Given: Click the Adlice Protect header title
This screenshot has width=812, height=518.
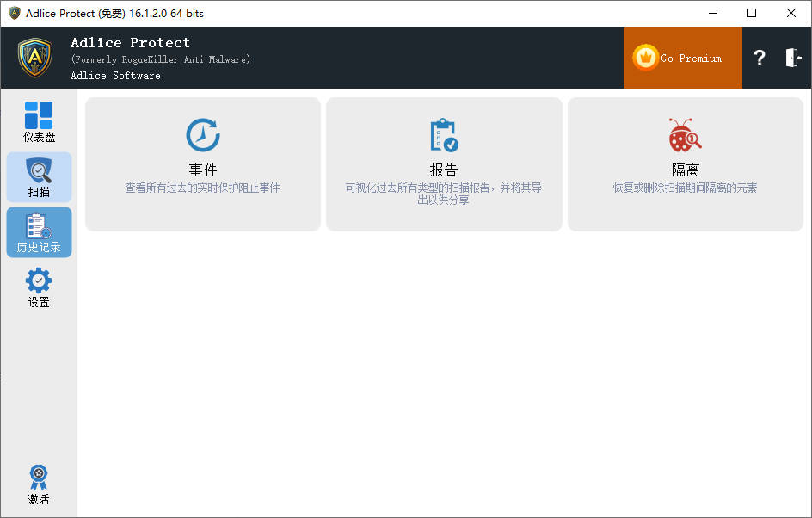Looking at the screenshot, I should pyautogui.click(x=131, y=42).
